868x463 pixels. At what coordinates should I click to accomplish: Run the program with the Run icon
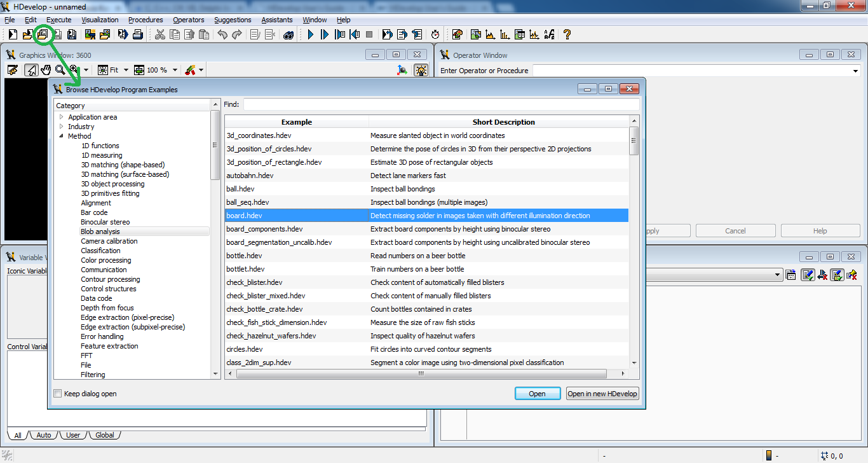311,34
